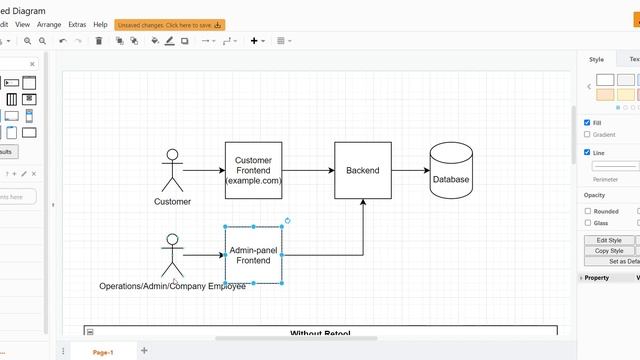Click the scratchpad drop input field
The width and height of the screenshot is (640, 360).
point(17,197)
